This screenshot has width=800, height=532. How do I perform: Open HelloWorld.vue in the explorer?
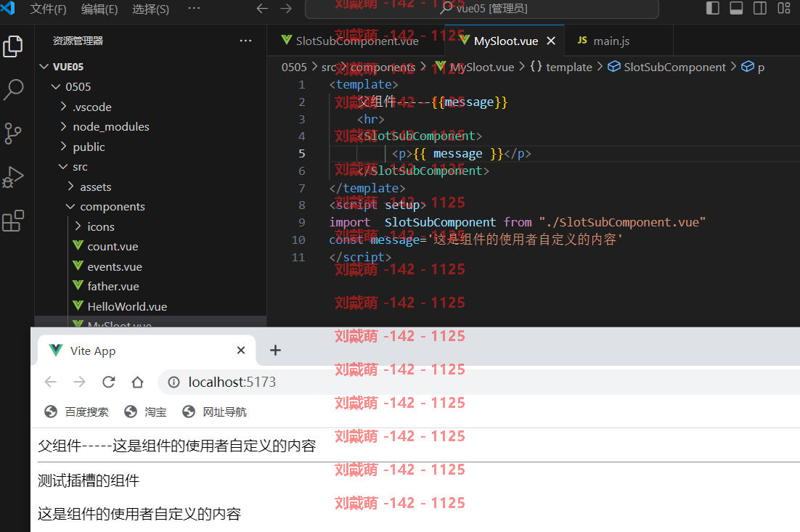point(152,306)
